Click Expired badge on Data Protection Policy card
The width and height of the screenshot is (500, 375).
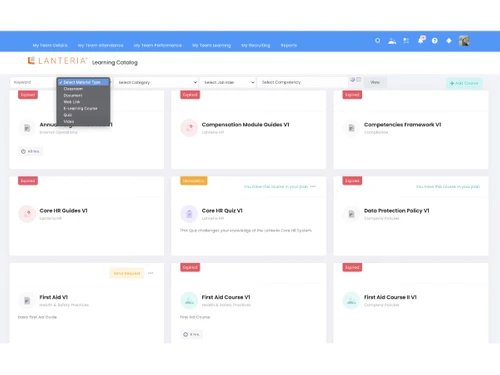click(352, 181)
